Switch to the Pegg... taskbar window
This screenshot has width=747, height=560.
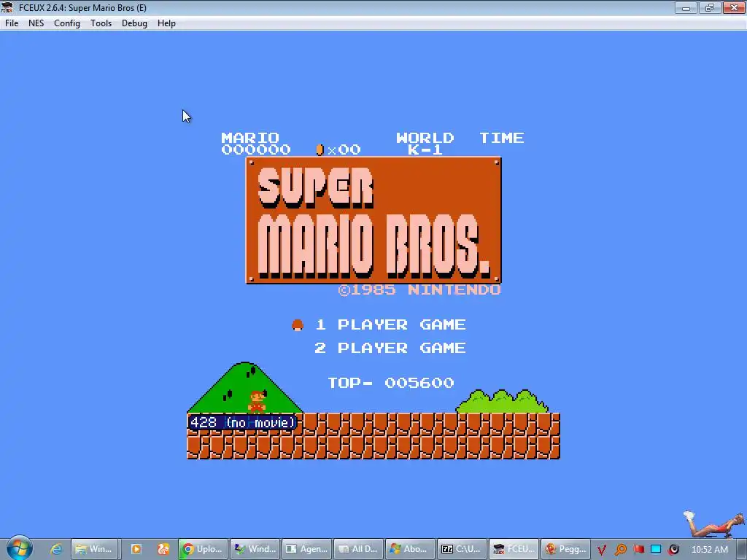click(566, 549)
